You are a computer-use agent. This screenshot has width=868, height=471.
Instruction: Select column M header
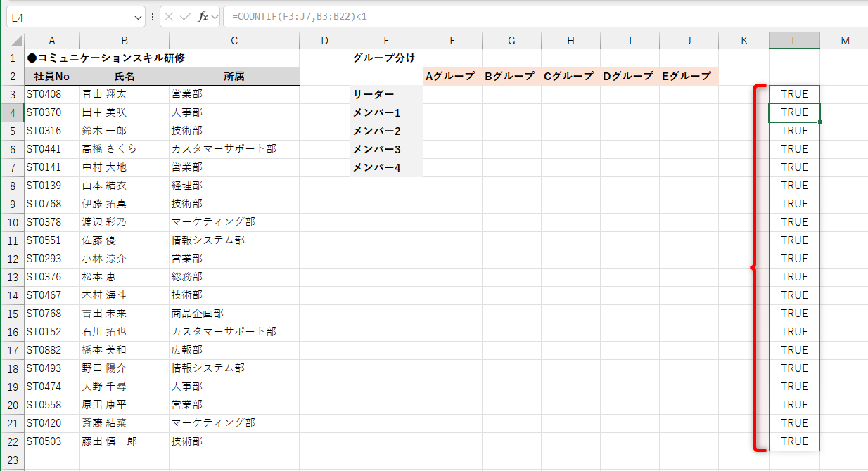844,41
